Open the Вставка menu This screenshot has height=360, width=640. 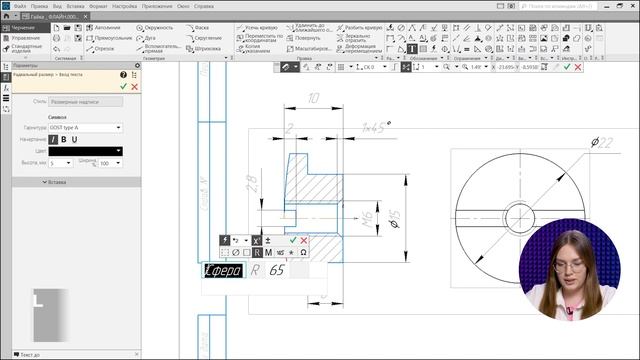click(x=76, y=6)
